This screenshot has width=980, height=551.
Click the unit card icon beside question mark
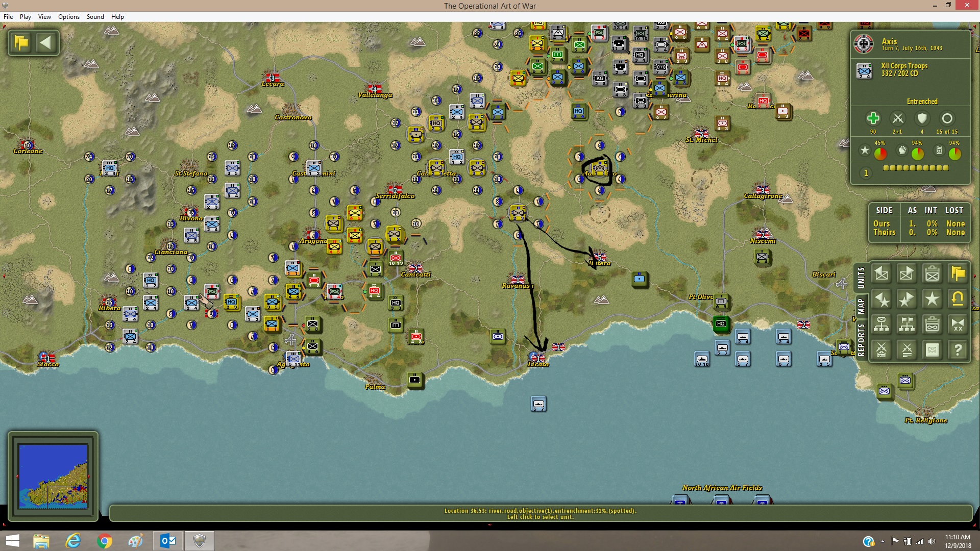(933, 350)
